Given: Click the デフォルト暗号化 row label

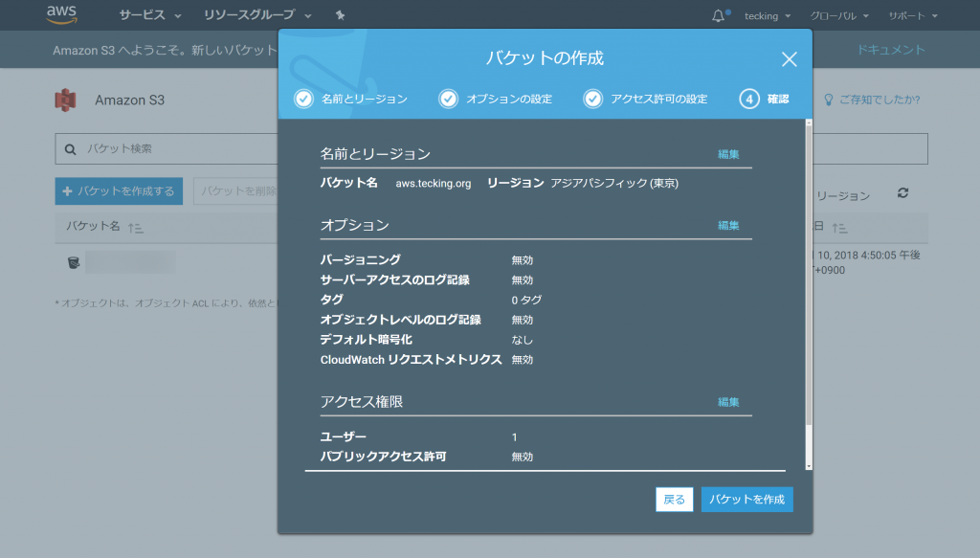Looking at the screenshot, I should [367, 340].
